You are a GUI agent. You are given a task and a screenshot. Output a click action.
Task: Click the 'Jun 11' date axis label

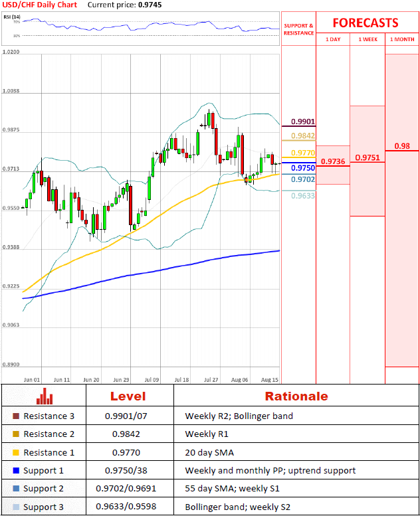click(62, 380)
